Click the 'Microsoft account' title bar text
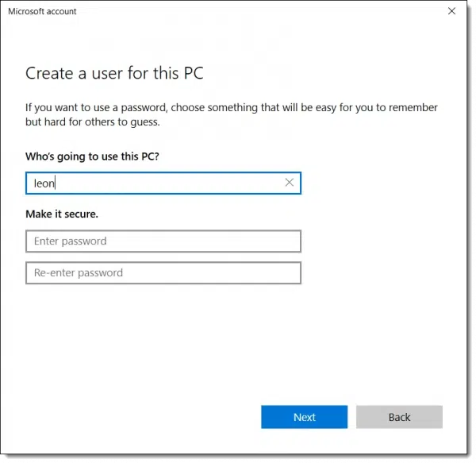This screenshot has width=476, height=463. [42, 12]
